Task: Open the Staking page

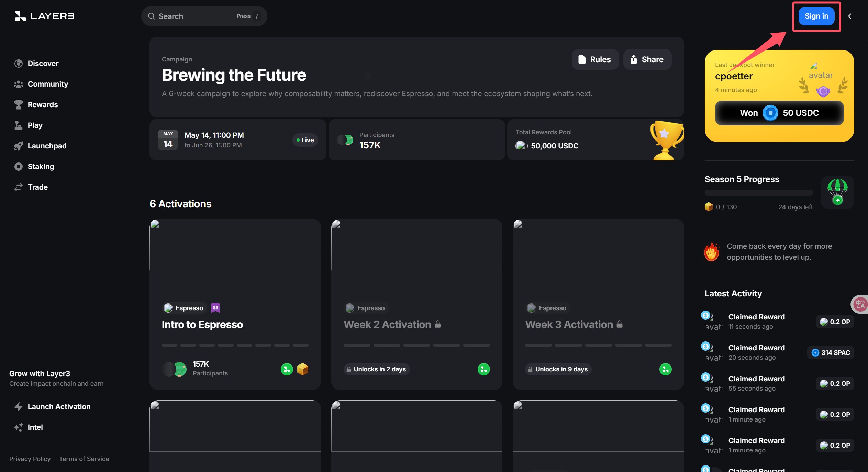Action: point(34,167)
